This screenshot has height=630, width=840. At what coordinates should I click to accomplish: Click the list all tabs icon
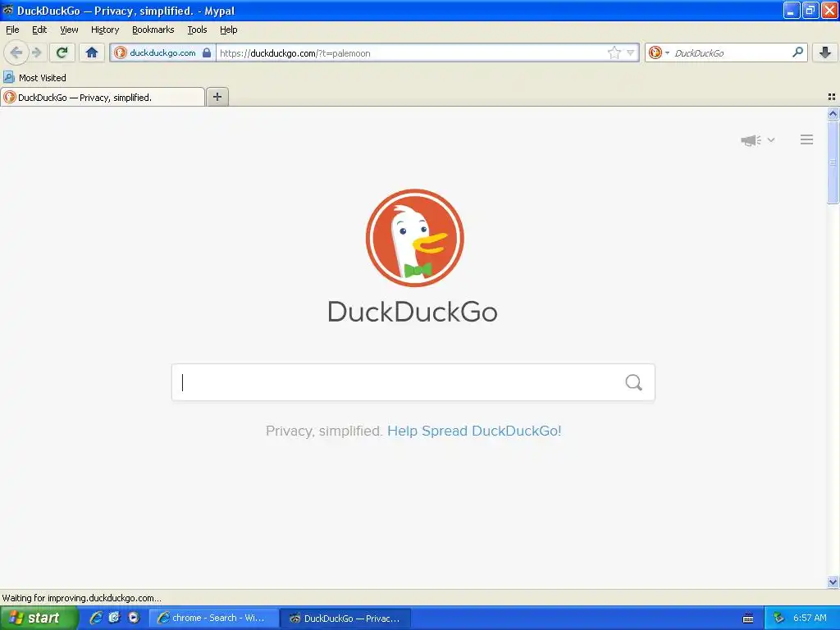click(832, 97)
